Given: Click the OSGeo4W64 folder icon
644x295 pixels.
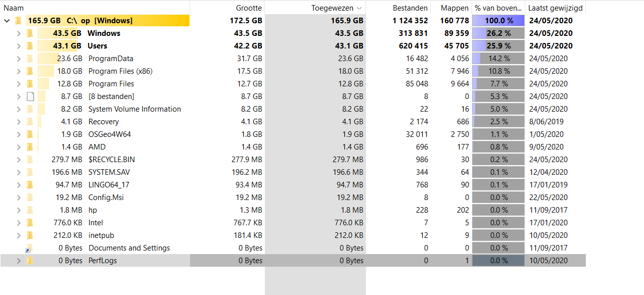Looking at the screenshot, I should [30, 134].
